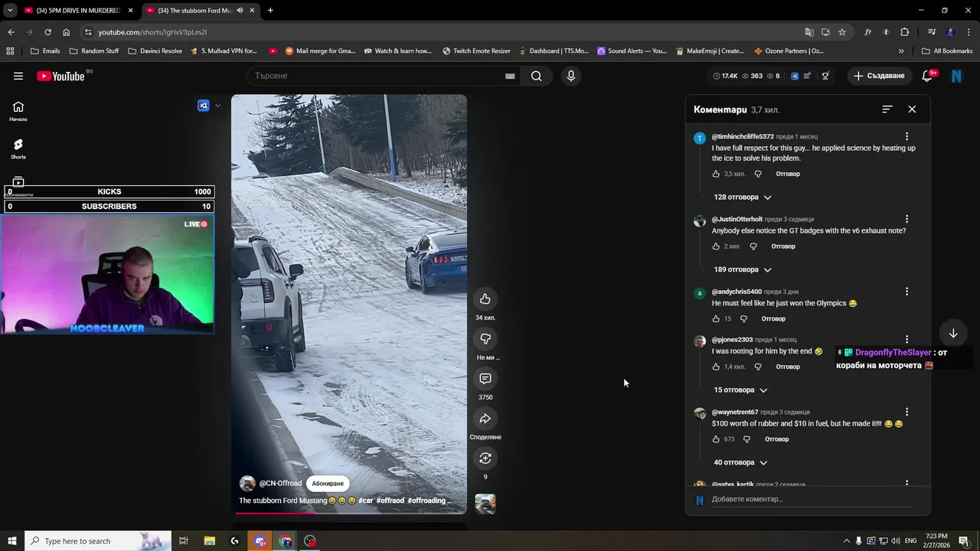Image resolution: width=980 pixels, height=551 pixels.
Task: Open the YouTube hamburger guide menu
Action: [18, 76]
